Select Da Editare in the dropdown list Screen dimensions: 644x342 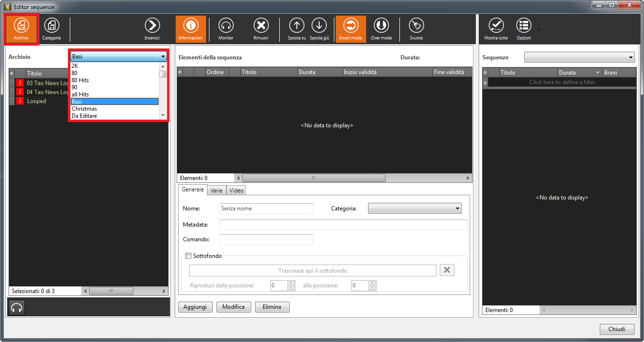coord(114,115)
